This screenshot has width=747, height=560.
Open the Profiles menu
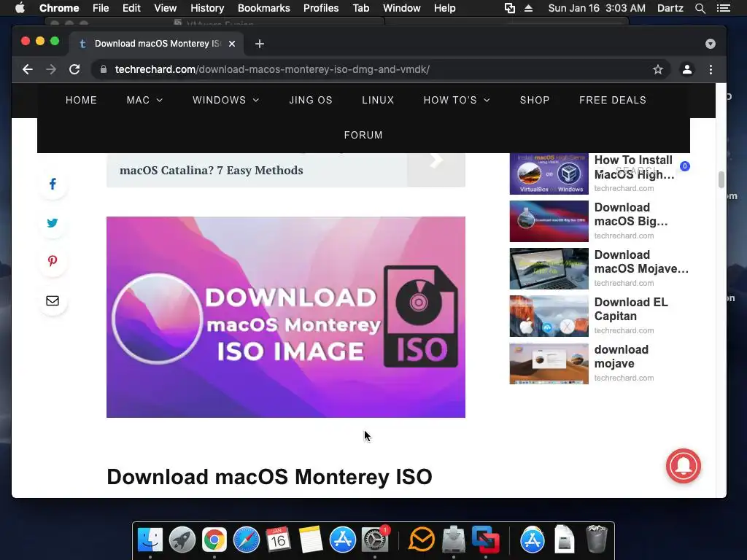coord(321,8)
